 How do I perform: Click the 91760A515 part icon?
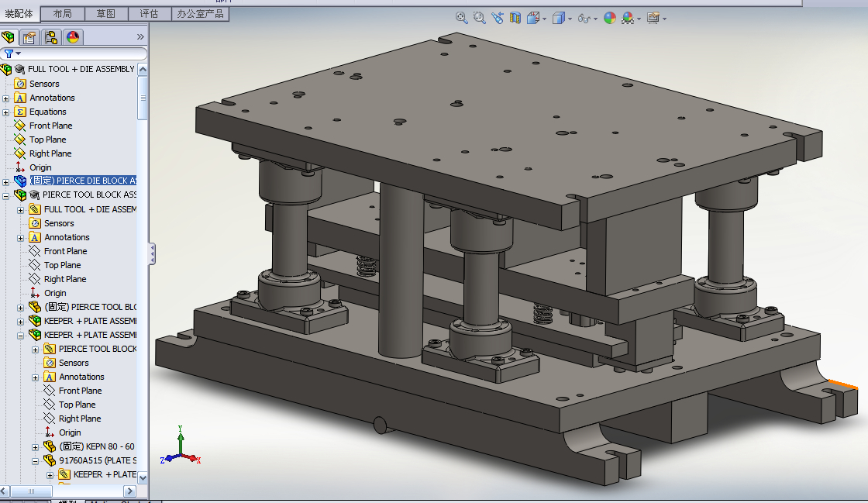50,460
